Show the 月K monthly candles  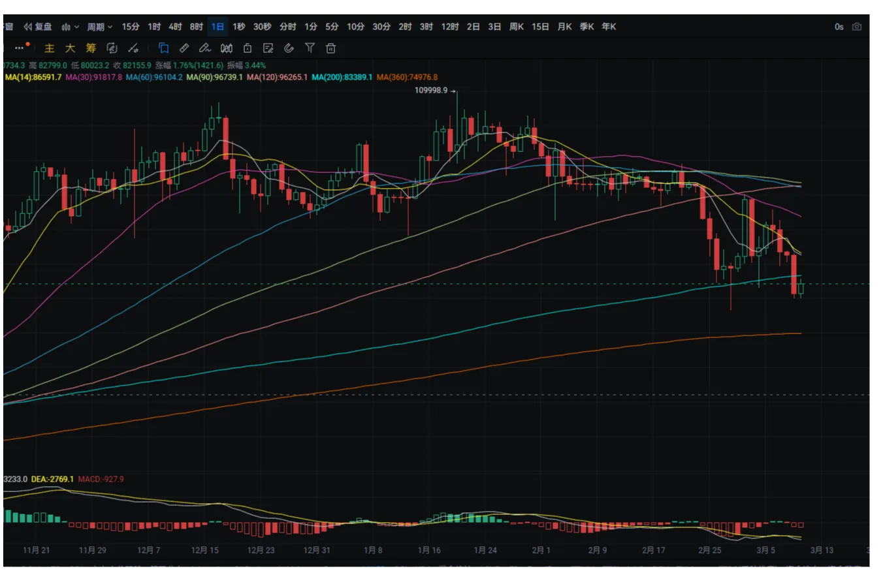[x=564, y=27]
